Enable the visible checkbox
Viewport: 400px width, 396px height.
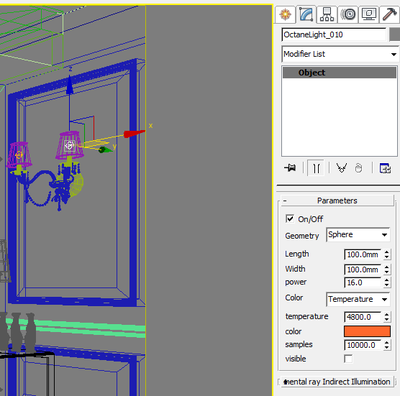click(x=348, y=359)
